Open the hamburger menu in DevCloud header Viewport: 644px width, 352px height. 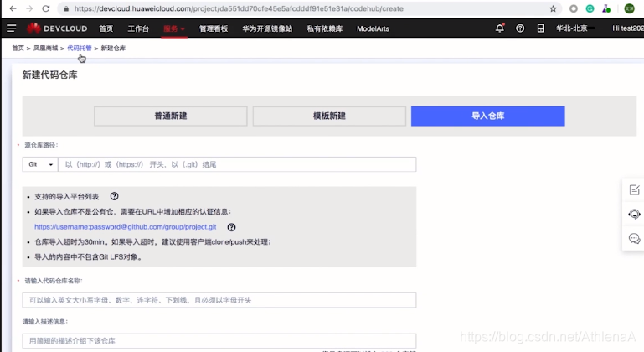[x=12, y=28]
